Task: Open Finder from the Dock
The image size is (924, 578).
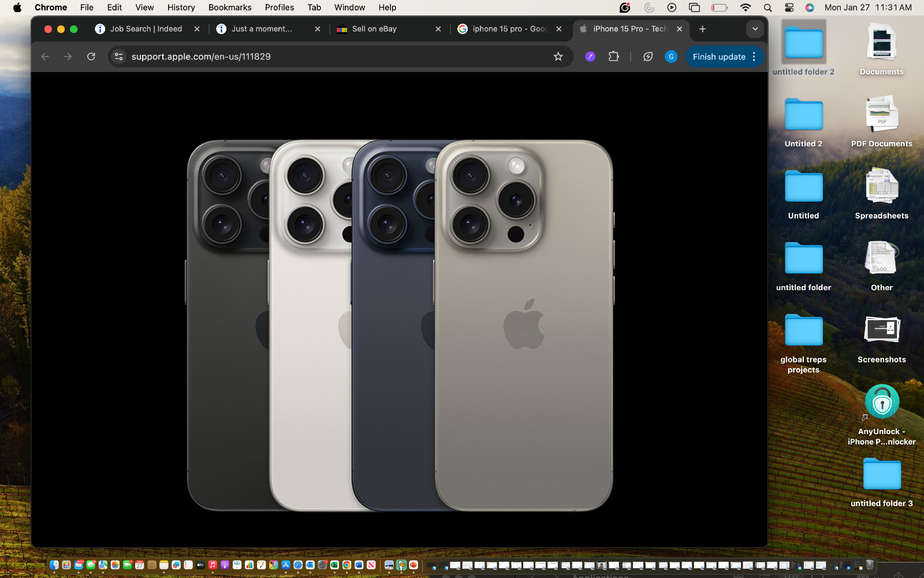Action: coord(54,565)
